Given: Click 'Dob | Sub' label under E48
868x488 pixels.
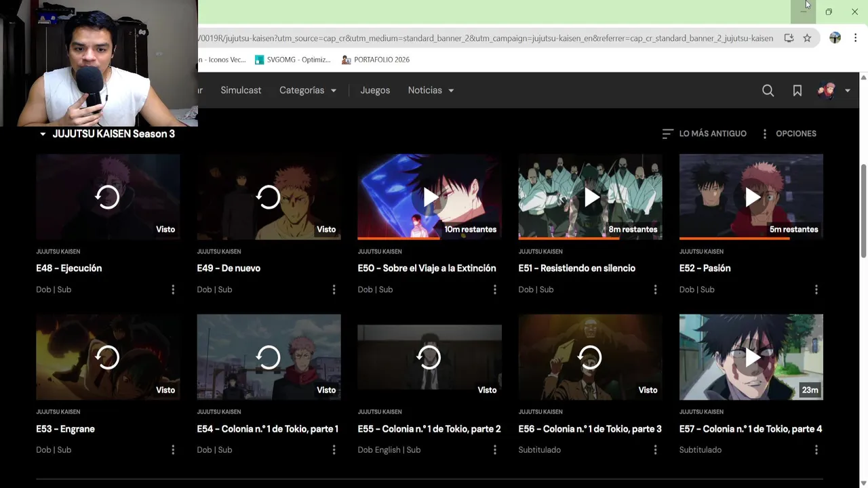Looking at the screenshot, I should (x=54, y=289).
